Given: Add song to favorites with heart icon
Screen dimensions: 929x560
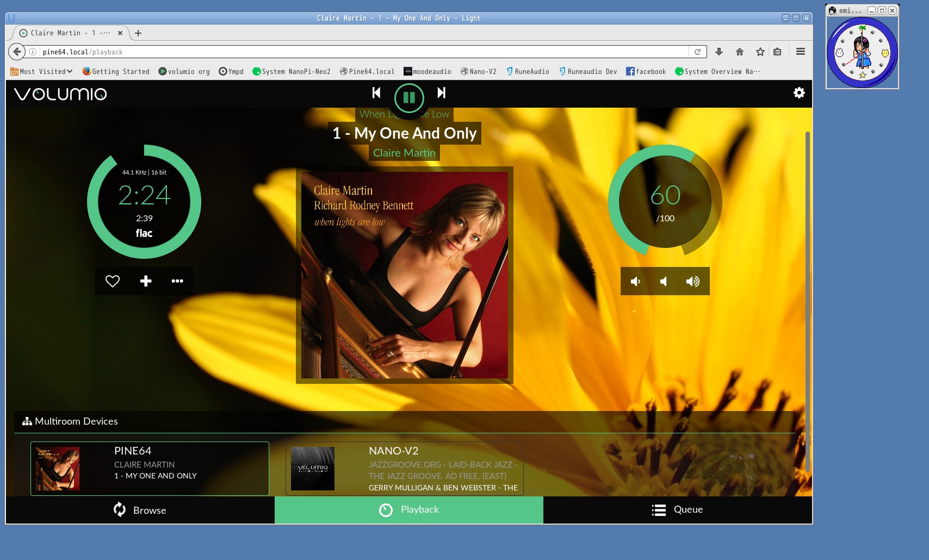Looking at the screenshot, I should pyautogui.click(x=113, y=281).
